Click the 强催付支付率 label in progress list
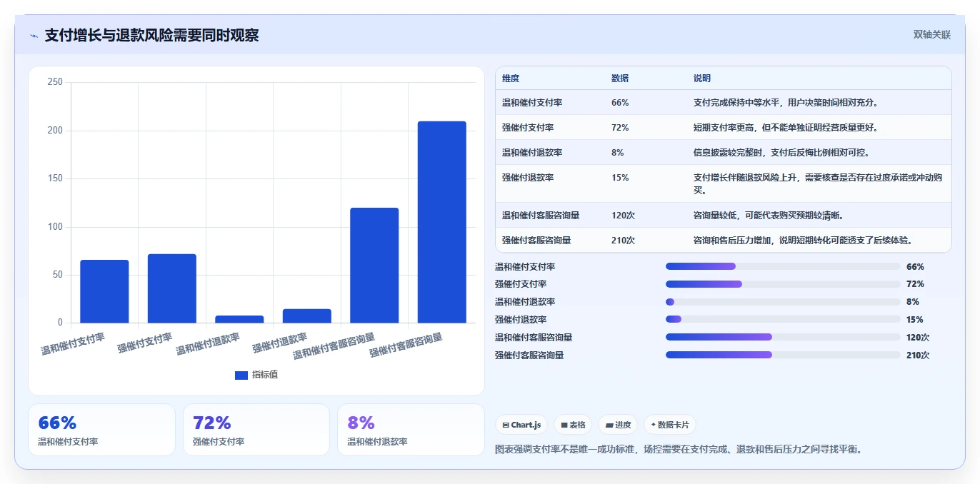 (521, 284)
